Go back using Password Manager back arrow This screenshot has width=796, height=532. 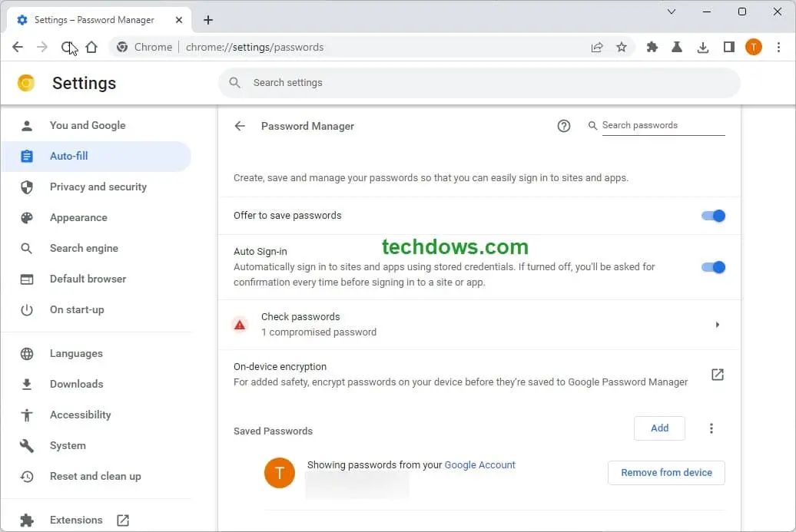coord(240,126)
